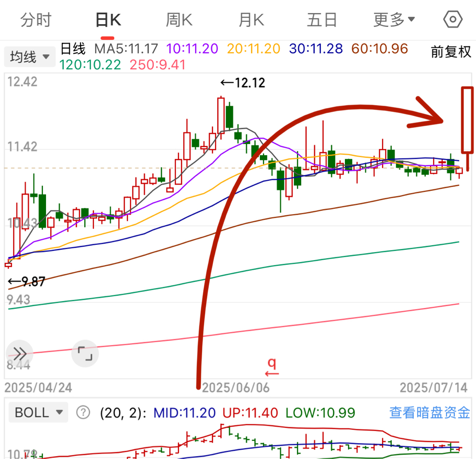Click inside the BOLL sub-chart

click(238, 440)
